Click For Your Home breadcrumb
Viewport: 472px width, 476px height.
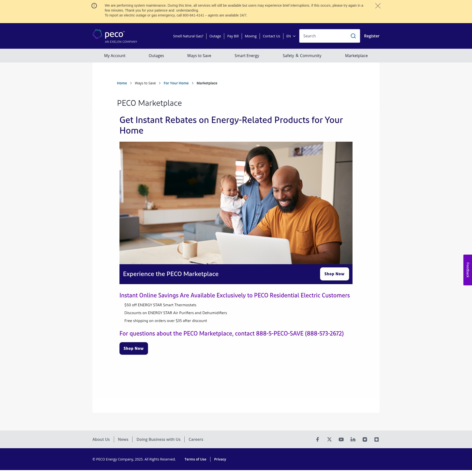176,83
